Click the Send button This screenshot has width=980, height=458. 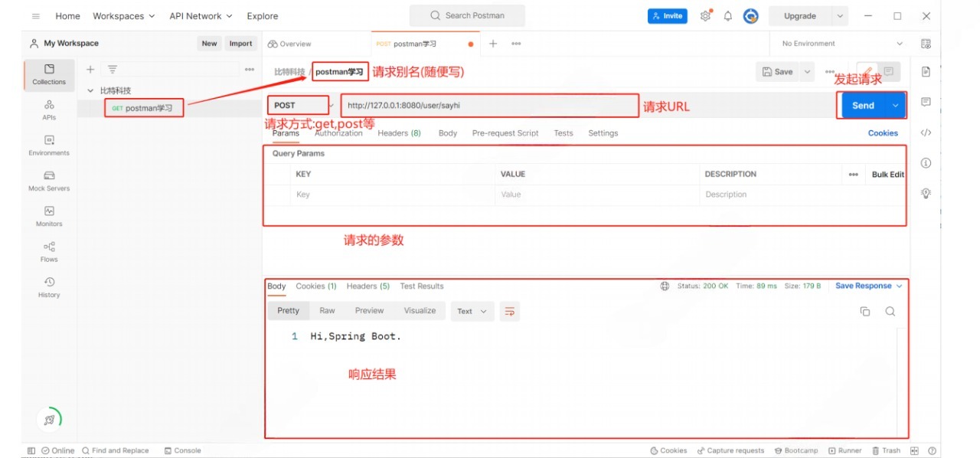[x=864, y=106]
